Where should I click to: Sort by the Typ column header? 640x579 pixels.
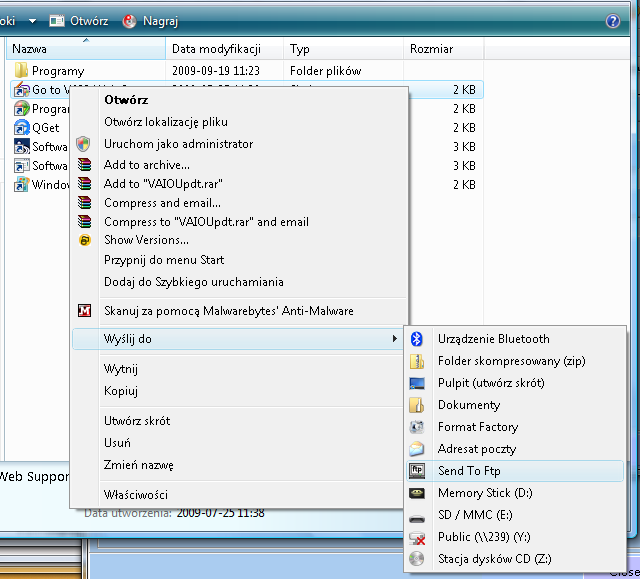coord(343,49)
